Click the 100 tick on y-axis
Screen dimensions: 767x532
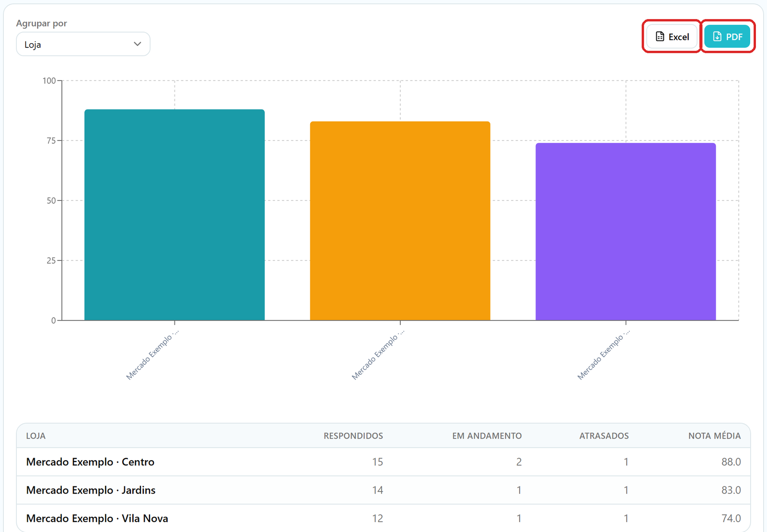pyautogui.click(x=49, y=81)
